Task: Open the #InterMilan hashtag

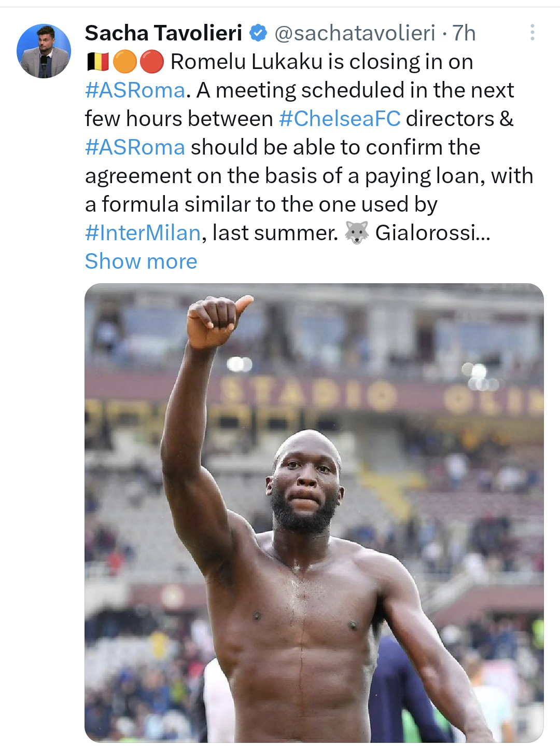Action: coord(143,233)
